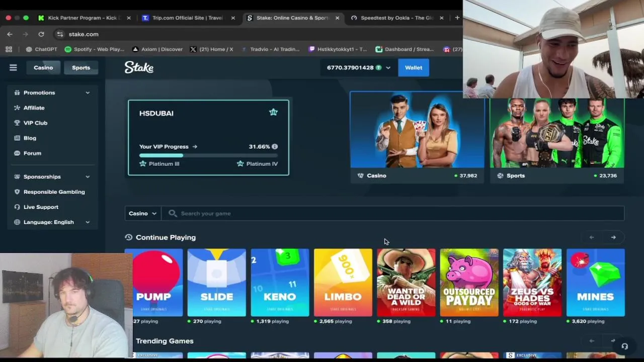Switch to the Casino tab
This screenshot has width=644, height=362.
pyautogui.click(x=43, y=67)
